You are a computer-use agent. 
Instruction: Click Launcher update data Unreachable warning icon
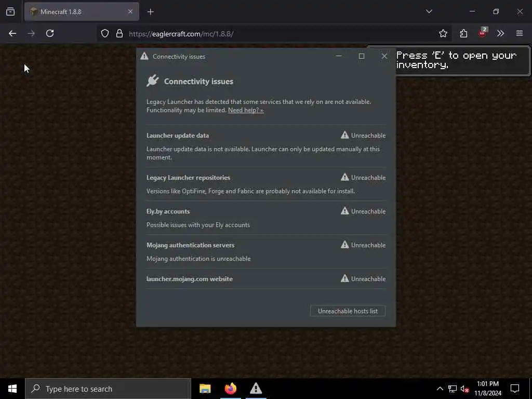pyautogui.click(x=345, y=135)
